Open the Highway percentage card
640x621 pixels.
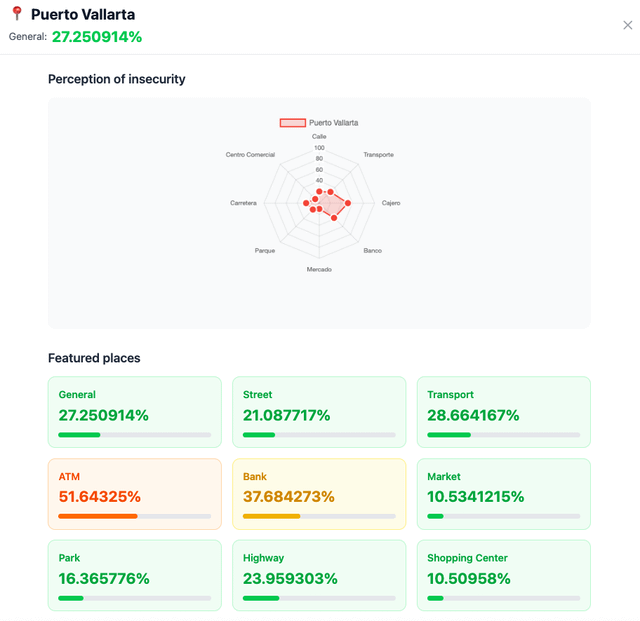(319, 575)
